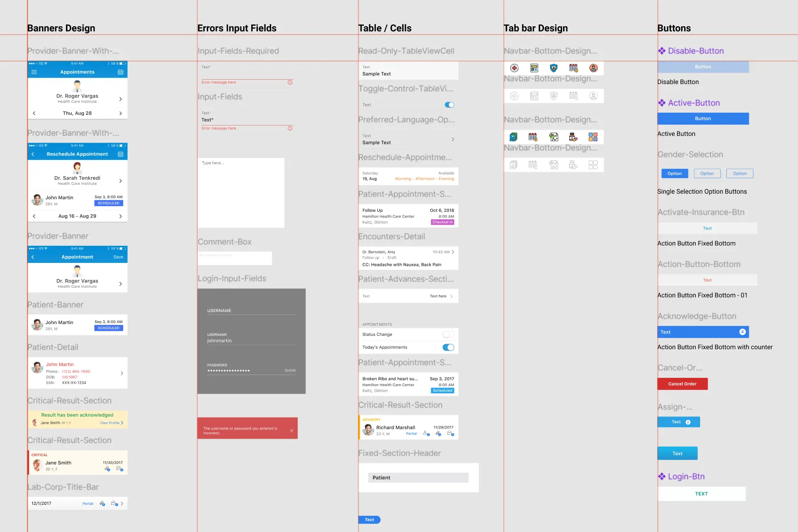
Task: Go to the next day after Thu, Aug 28
Action: tap(120, 114)
